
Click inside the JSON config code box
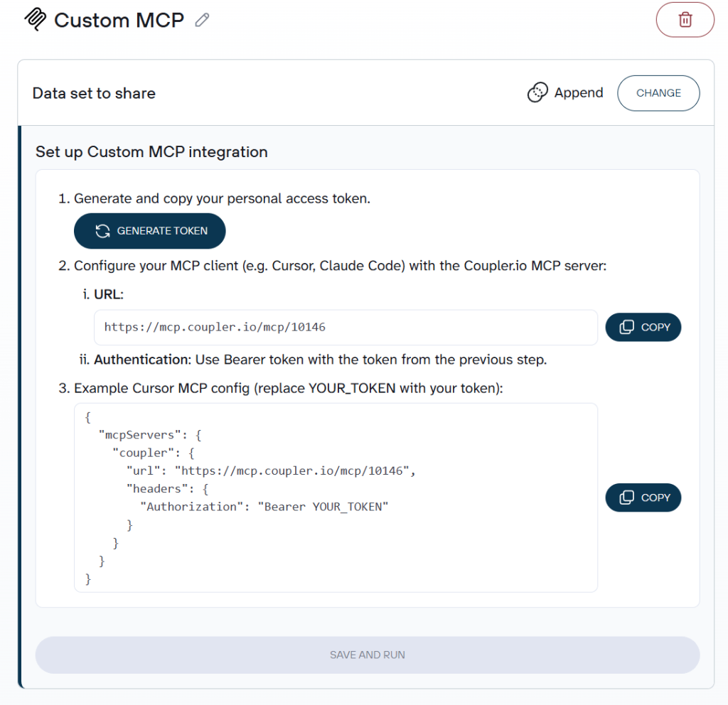336,497
